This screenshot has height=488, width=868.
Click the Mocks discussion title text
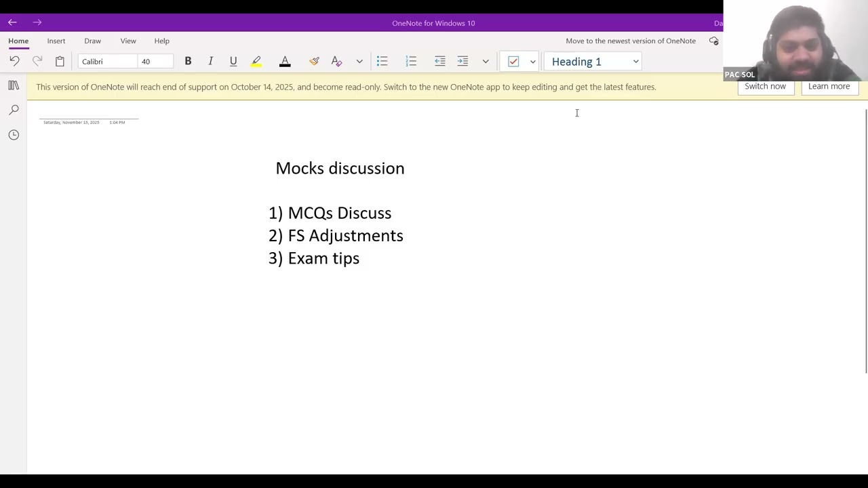click(x=340, y=168)
